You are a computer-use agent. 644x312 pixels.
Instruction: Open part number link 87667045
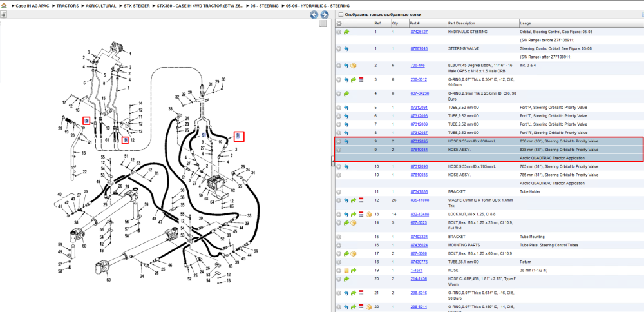(x=419, y=48)
